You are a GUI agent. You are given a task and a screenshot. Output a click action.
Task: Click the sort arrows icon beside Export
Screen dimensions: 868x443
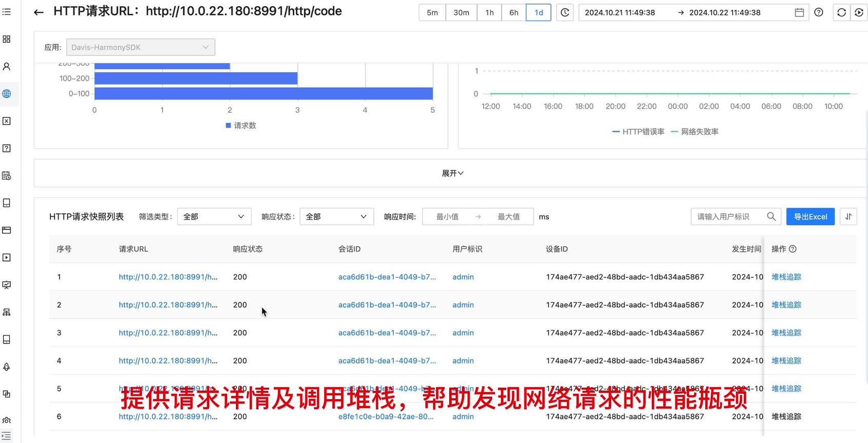pos(849,216)
